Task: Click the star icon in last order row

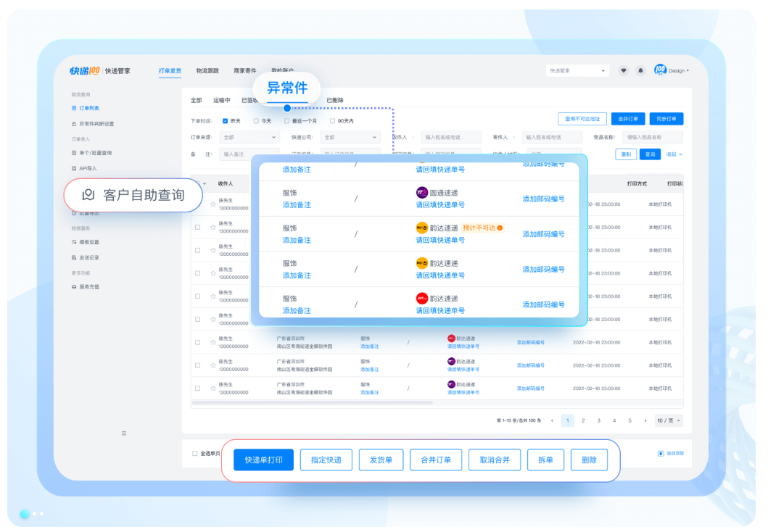Action: [x=213, y=388]
